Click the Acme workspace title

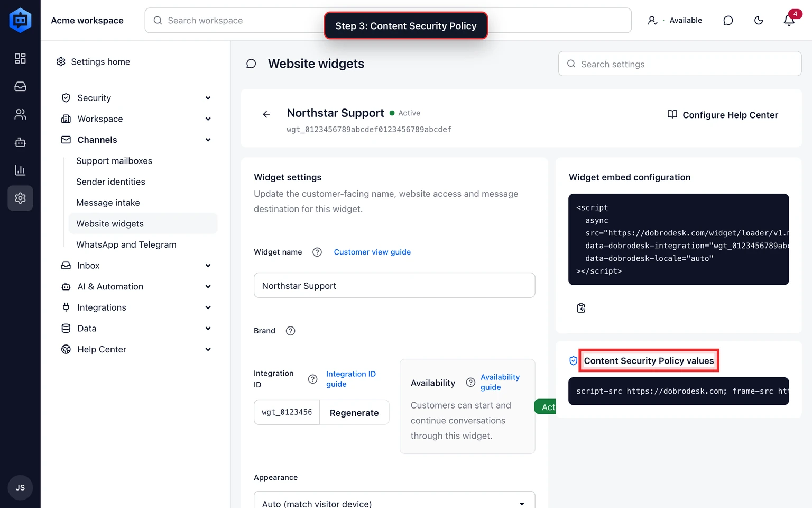87,20
